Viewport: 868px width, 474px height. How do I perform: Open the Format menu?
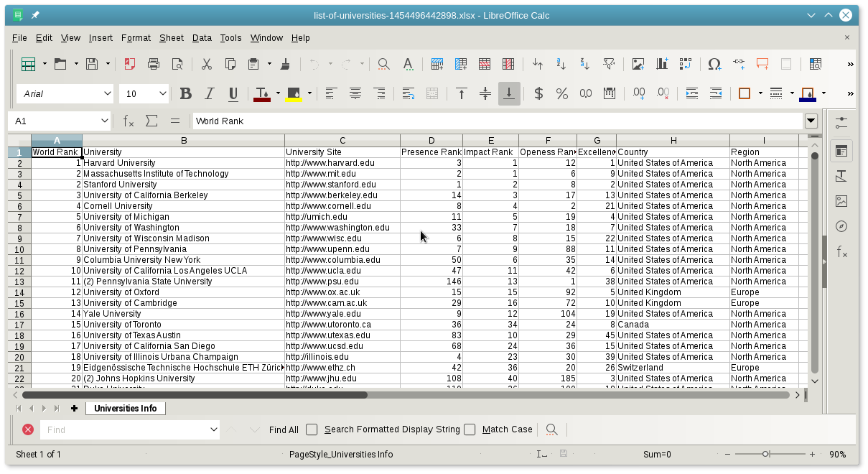coord(136,38)
